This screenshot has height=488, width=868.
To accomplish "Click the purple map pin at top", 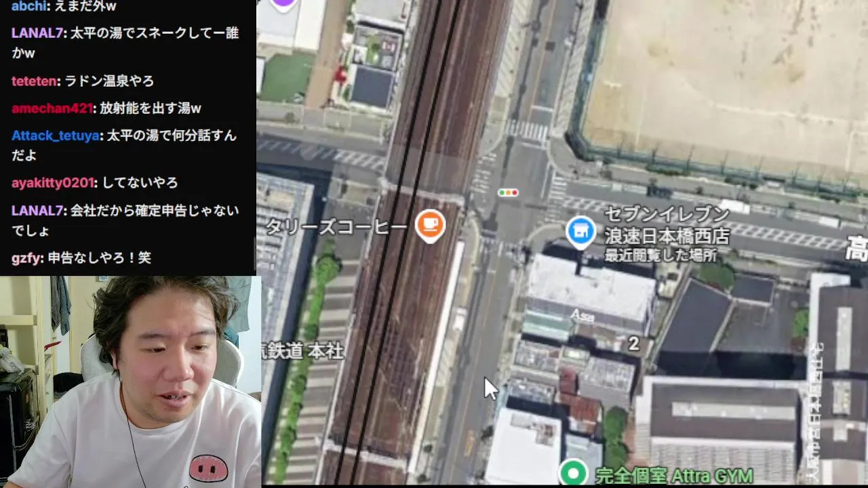I will 283,5.
